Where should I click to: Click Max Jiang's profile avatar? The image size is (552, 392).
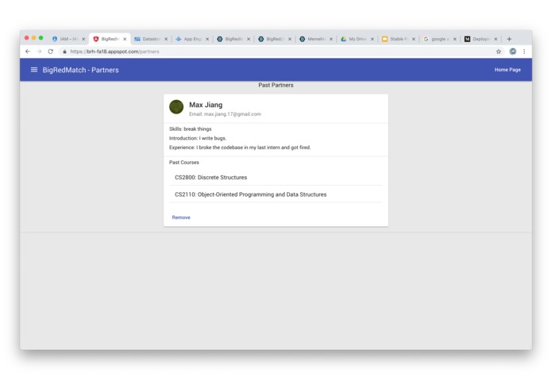click(176, 107)
